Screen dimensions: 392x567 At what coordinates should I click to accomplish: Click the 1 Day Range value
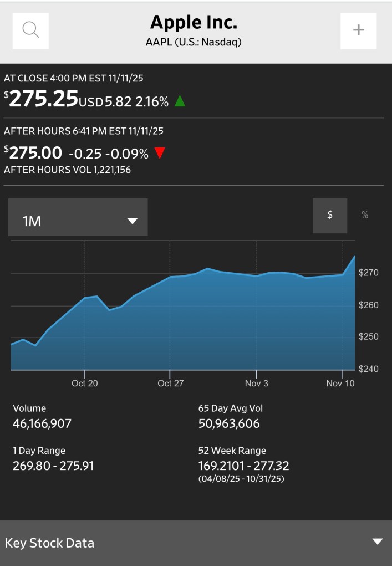pyautogui.click(x=53, y=466)
